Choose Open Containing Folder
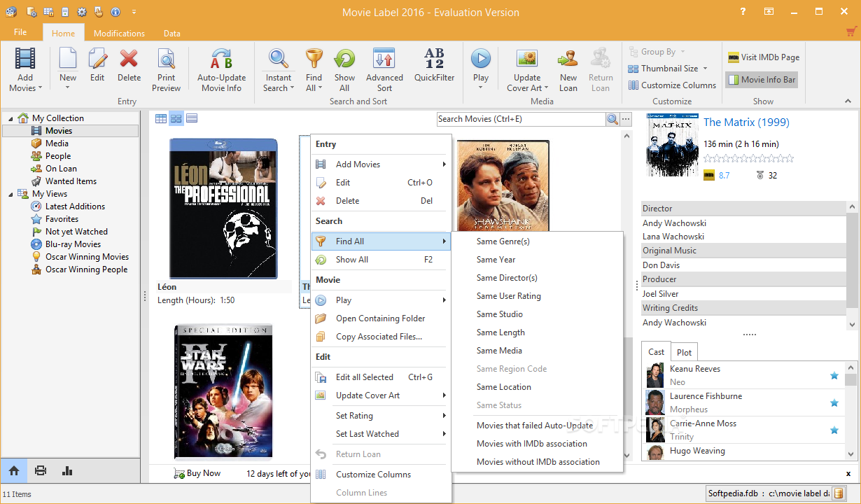 (x=381, y=318)
